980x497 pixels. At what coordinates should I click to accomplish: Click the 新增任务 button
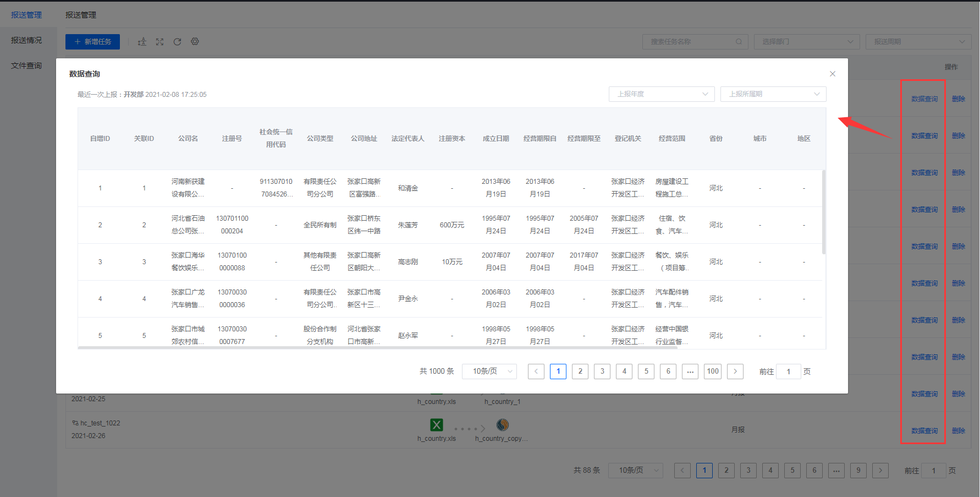click(92, 42)
